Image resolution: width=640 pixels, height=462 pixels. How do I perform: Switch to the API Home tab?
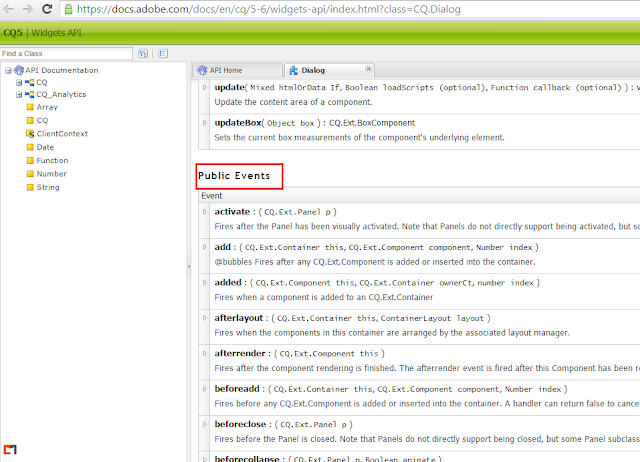tap(237, 70)
